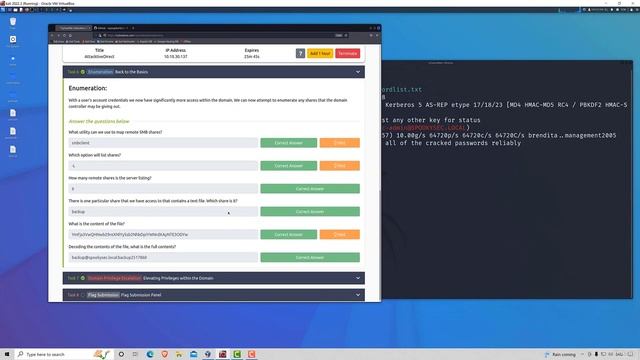
Task: Switch to the first browser tab
Action: pos(73,28)
